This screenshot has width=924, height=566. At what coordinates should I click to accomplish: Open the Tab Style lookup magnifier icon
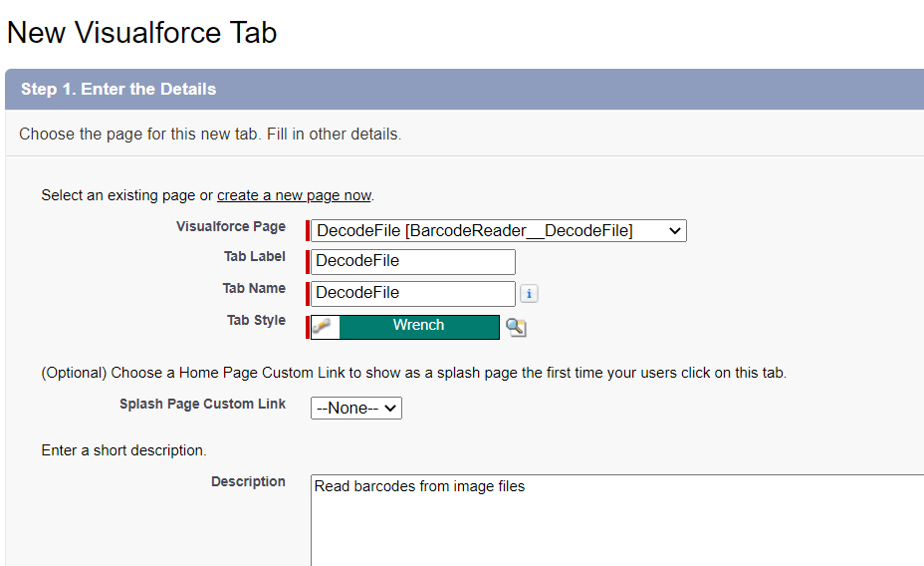(x=516, y=327)
